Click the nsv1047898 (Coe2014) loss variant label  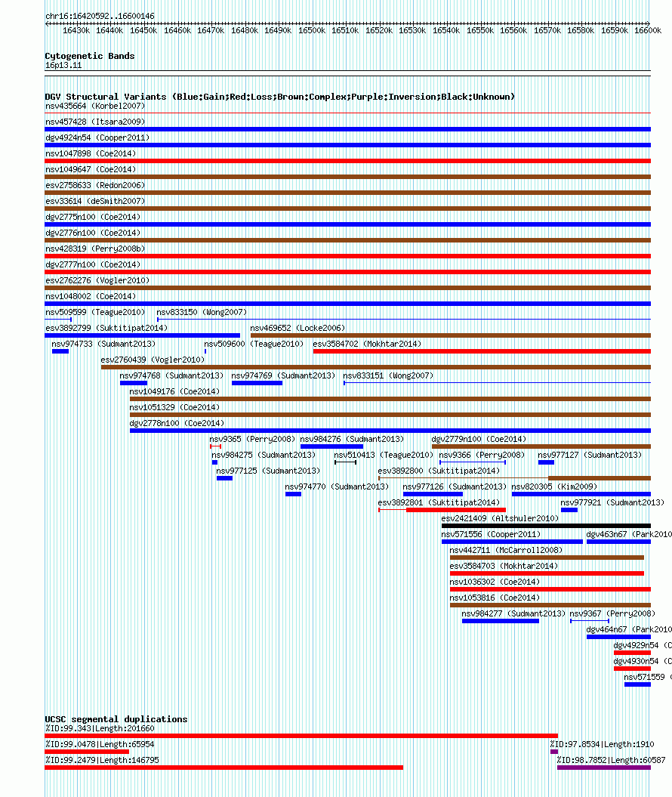tap(91, 153)
